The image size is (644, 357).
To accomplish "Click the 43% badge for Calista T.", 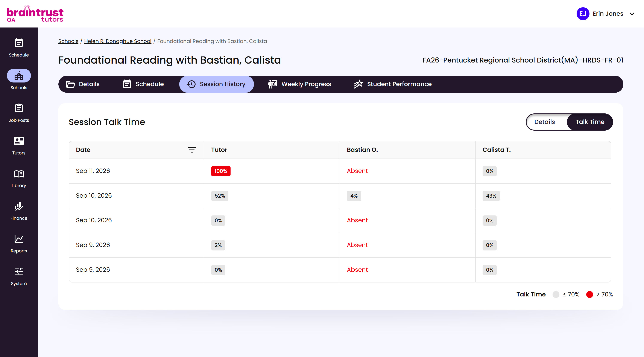I will [x=491, y=196].
